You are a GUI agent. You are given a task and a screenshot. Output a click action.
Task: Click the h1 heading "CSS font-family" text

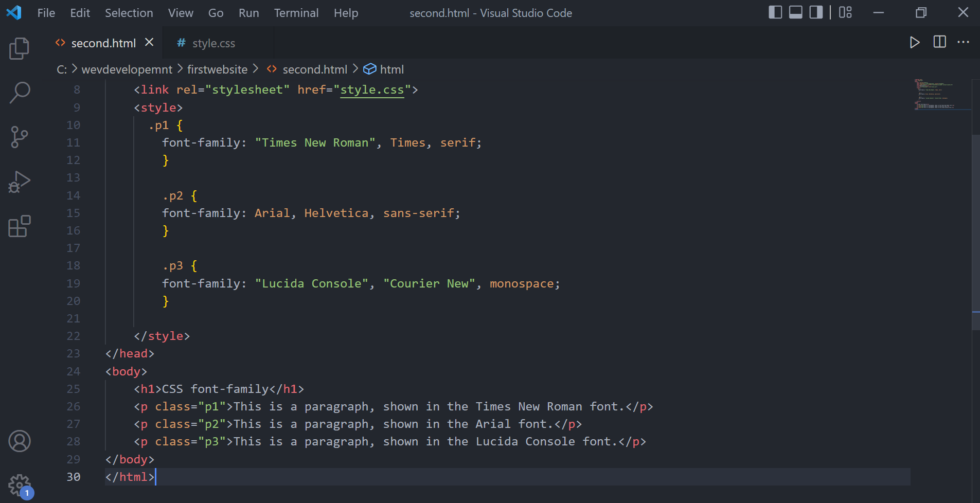(x=216, y=389)
